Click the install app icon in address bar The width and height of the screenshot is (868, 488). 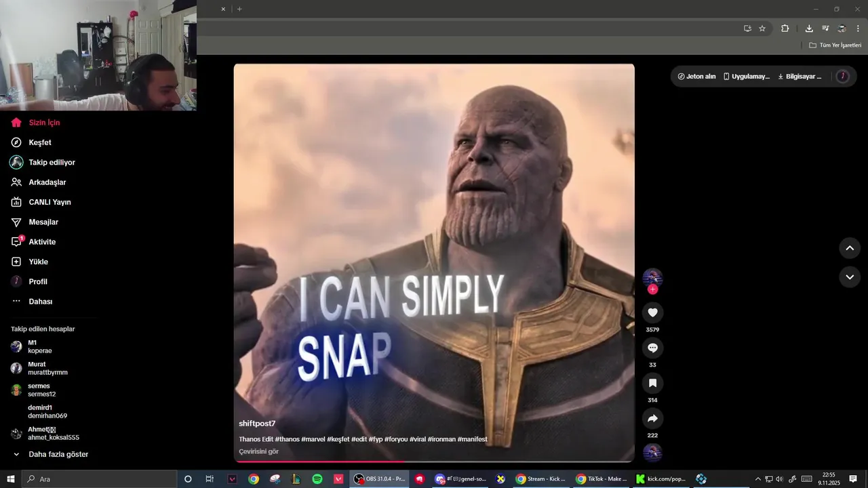[x=747, y=28]
